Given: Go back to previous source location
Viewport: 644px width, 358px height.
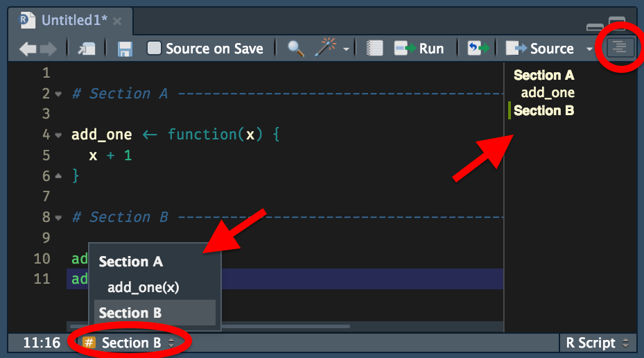Looking at the screenshot, I should (28, 49).
